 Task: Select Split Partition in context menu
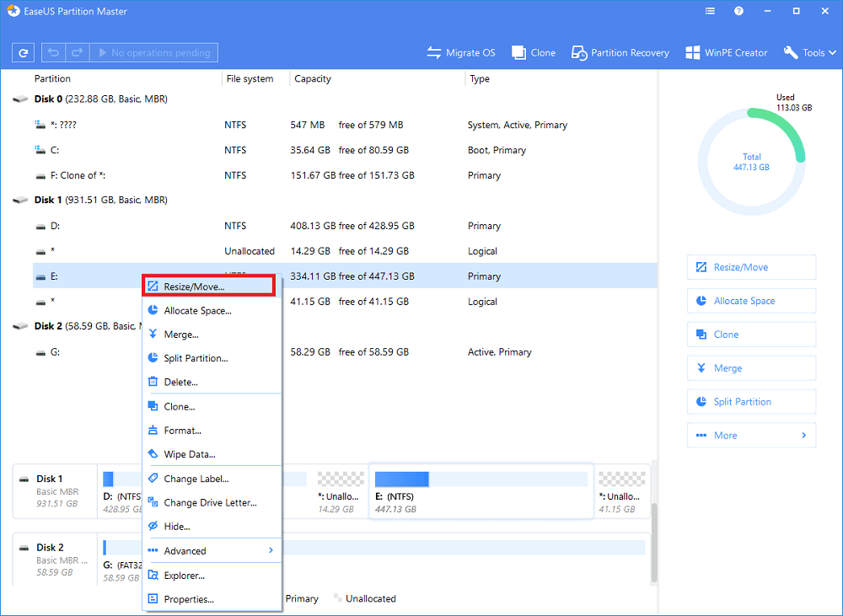[212, 358]
